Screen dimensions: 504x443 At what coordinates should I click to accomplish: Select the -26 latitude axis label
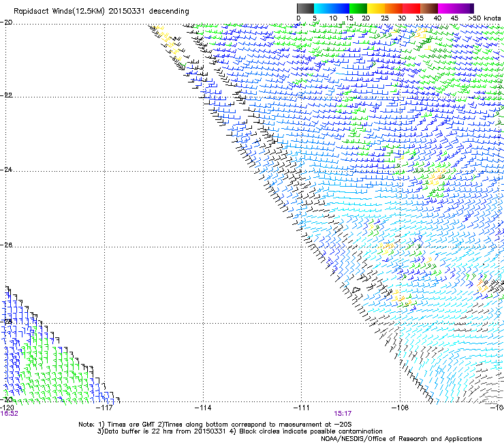(x=6, y=245)
